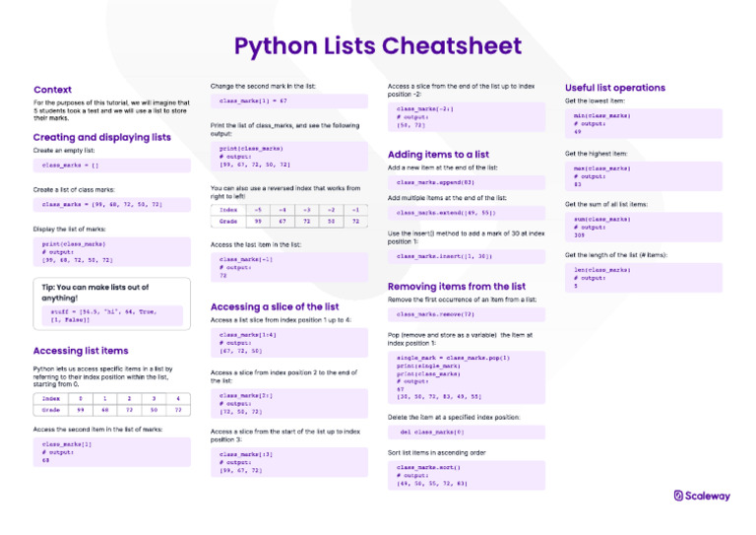Click the code "del class_marks[0]"
The height and width of the screenshot is (535, 756).
point(432,433)
